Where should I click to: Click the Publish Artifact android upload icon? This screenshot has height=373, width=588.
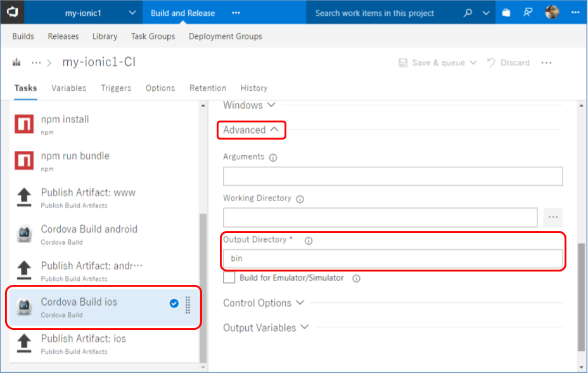24,270
